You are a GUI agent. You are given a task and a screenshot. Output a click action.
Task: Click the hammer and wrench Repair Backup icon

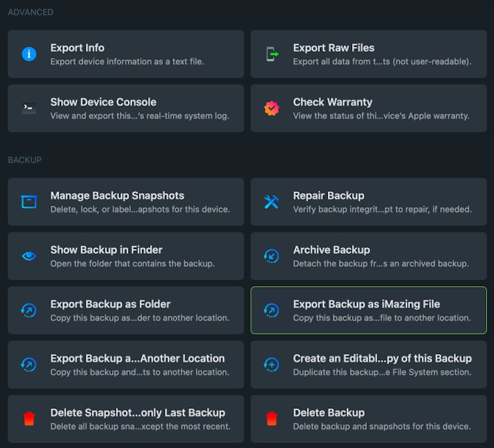point(272,202)
